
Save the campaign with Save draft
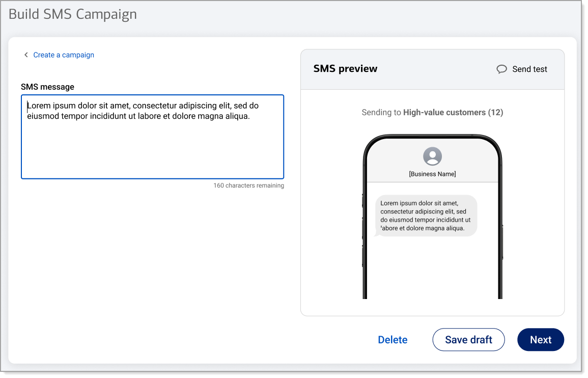[468, 340]
